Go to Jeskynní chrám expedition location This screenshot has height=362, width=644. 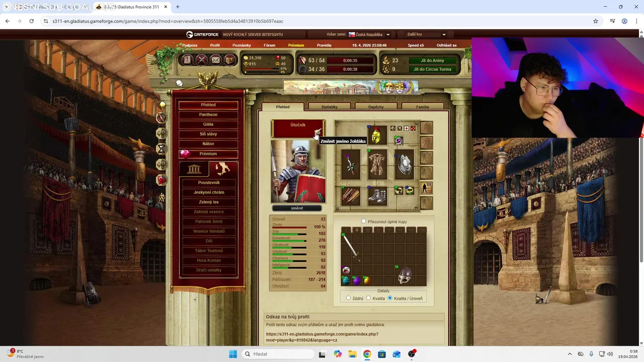tap(209, 192)
